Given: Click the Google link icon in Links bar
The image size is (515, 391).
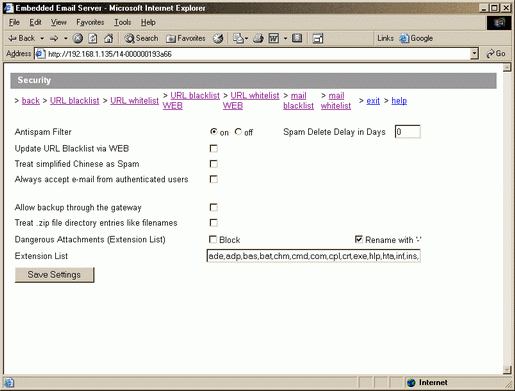Looking at the screenshot, I should point(404,38).
